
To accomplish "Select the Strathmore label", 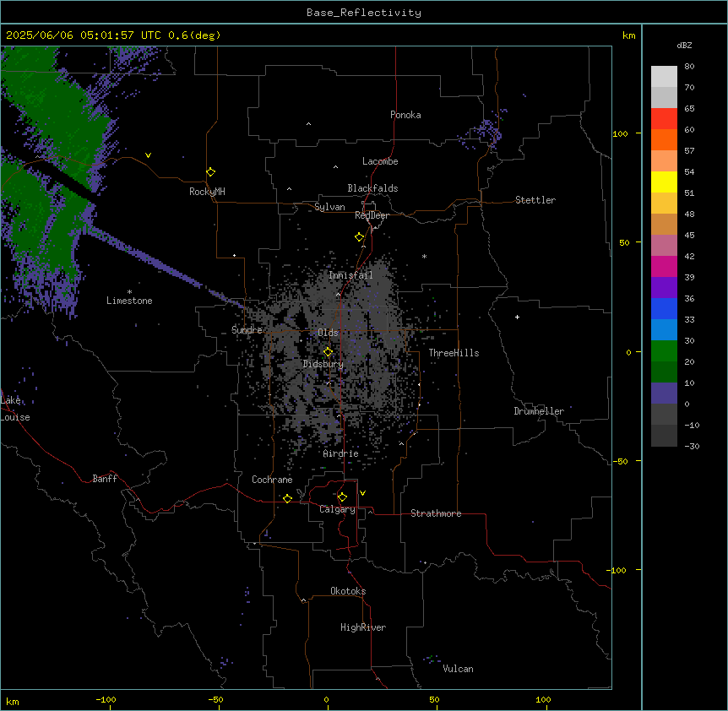I will 436,513.
